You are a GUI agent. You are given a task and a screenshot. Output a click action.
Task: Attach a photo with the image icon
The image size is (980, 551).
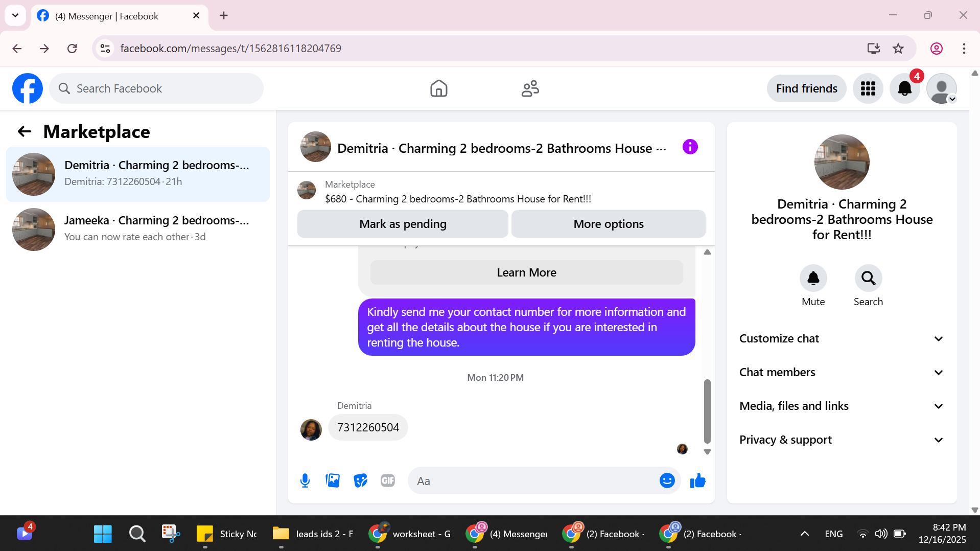pos(333,480)
